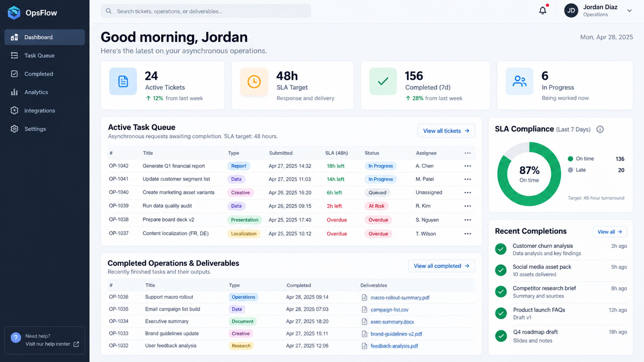Click View all in Recent Completions
Viewport: 644px width, 362px height.
pyautogui.click(x=610, y=232)
